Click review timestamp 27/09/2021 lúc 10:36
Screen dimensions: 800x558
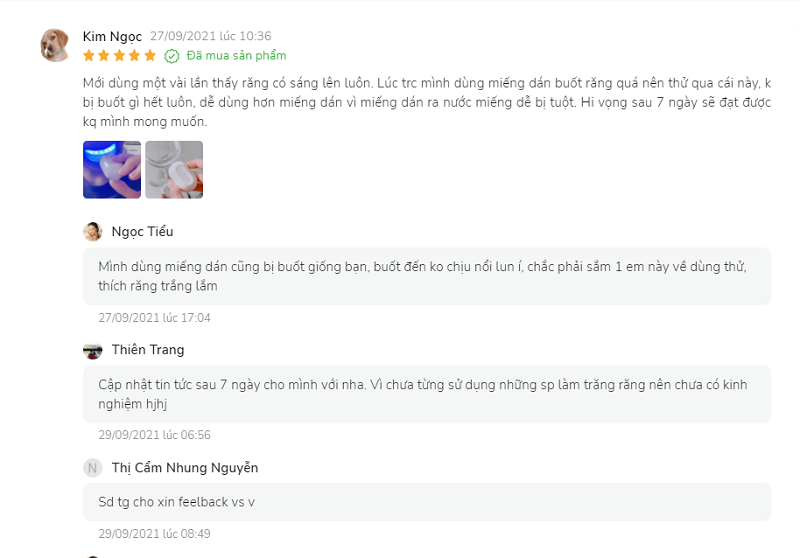[x=211, y=36]
